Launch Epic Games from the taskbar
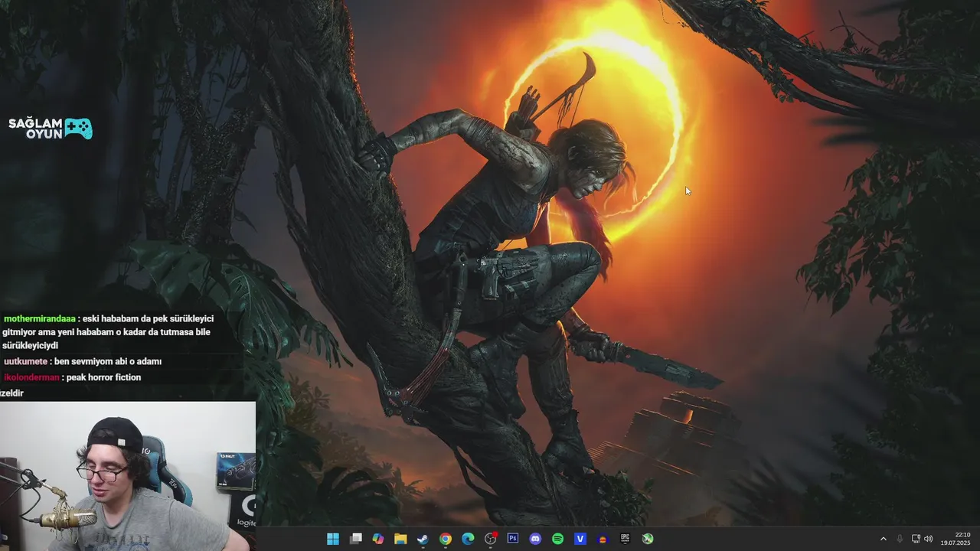Screen dimensions: 980x551 click(625, 539)
